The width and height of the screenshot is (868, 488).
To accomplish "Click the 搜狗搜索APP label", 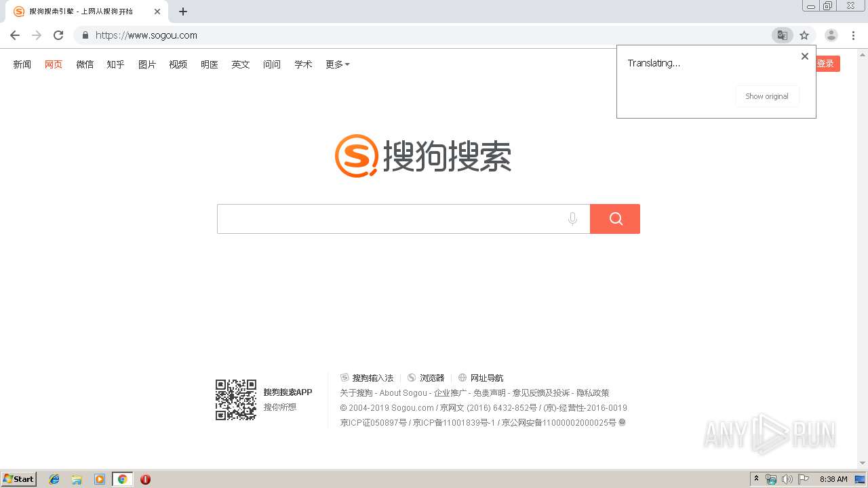I will 288,392.
